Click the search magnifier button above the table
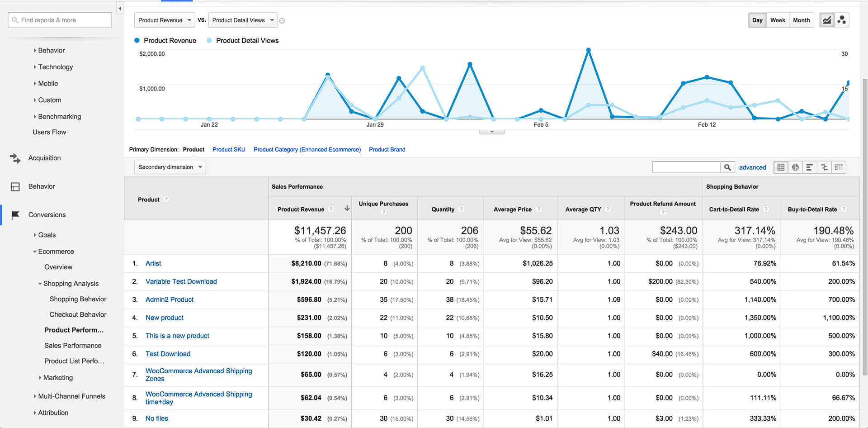 (x=727, y=167)
